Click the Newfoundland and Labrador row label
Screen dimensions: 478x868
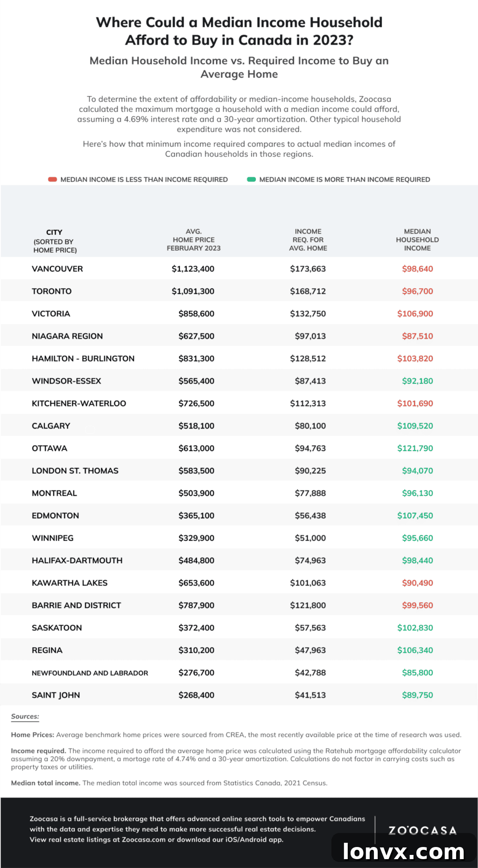point(90,673)
